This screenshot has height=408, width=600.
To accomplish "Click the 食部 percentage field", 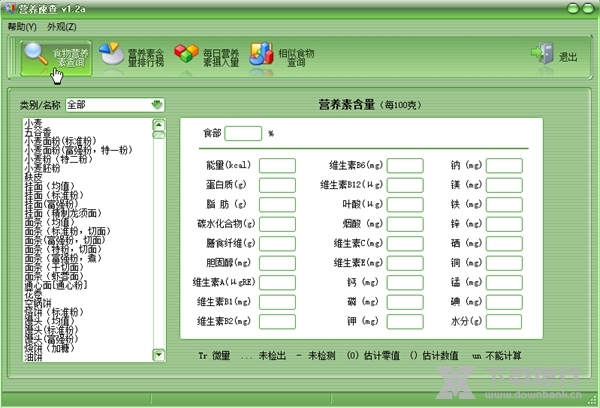I will 243,134.
